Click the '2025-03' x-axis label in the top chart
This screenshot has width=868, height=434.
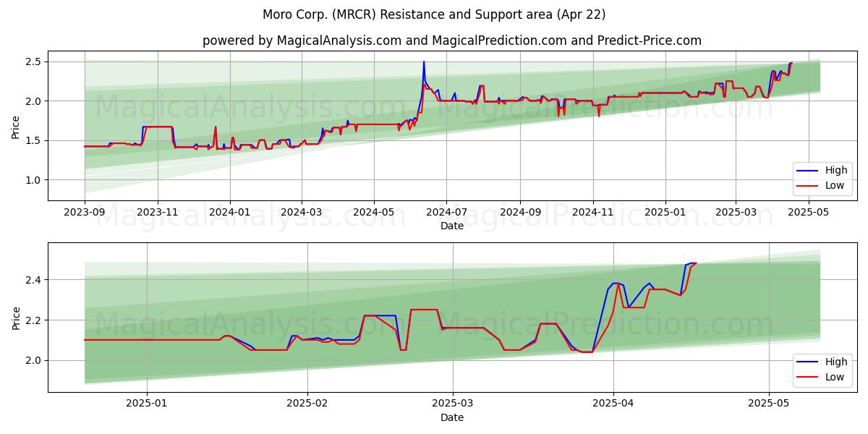pyautogui.click(x=736, y=213)
